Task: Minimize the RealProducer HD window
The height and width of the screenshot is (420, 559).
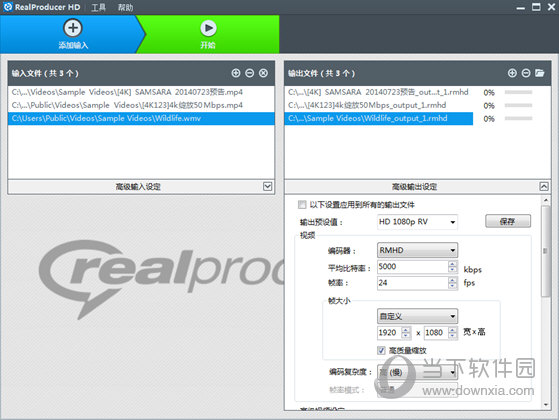Action: point(520,7)
